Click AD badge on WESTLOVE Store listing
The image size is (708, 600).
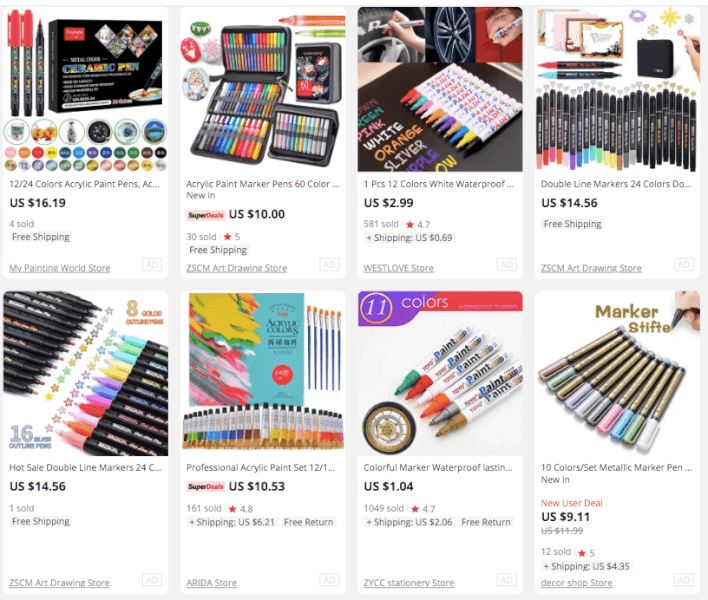(506, 265)
